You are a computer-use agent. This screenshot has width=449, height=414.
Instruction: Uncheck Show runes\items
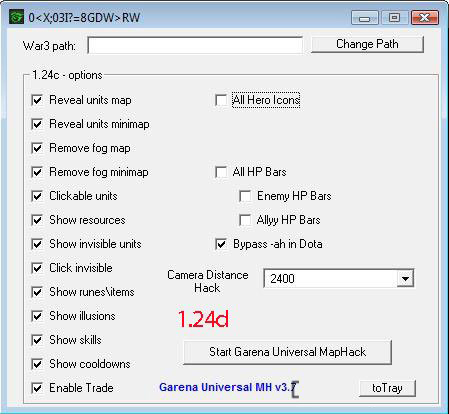click(37, 292)
